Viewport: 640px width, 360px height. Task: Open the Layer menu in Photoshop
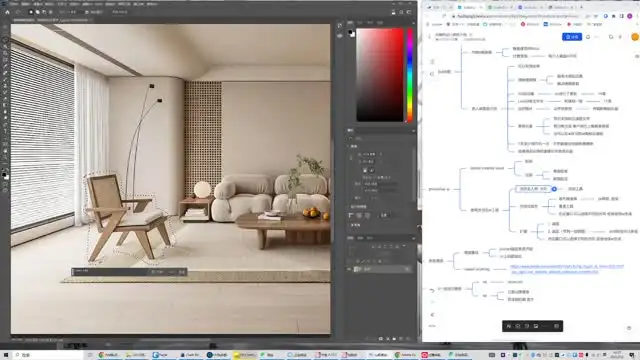[49, 4]
